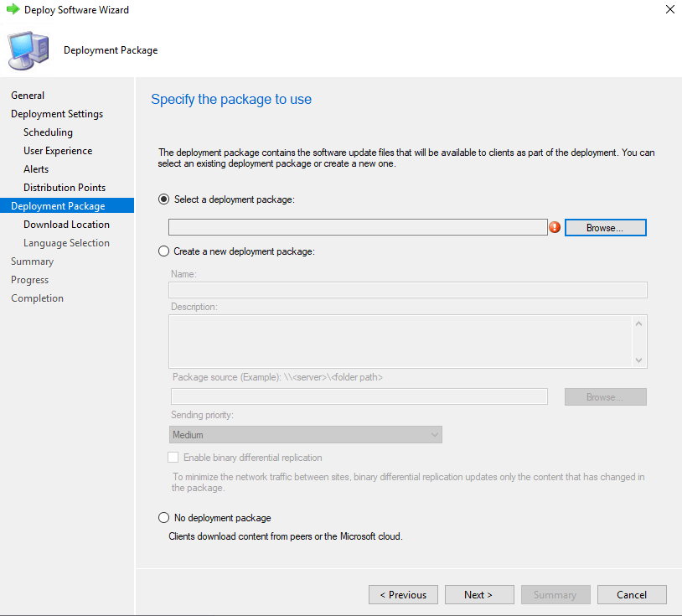Navigate to the Scheduling step
682x616 pixels.
pyautogui.click(x=48, y=132)
